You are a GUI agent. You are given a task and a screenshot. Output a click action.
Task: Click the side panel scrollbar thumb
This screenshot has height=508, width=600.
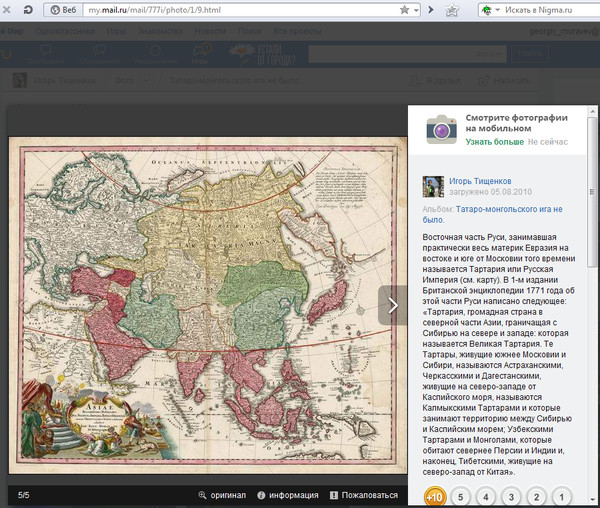[x=592, y=192]
